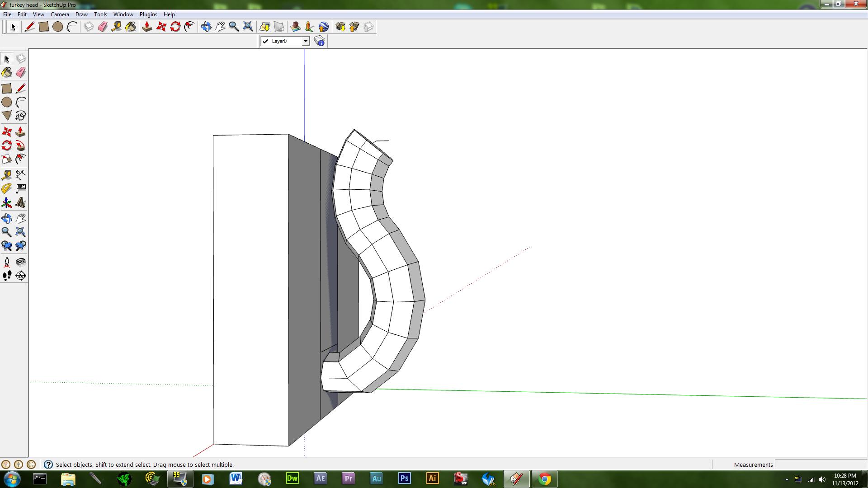868x488 pixels.
Task: Select Line pencil in the top toolbar
Action: coord(30,27)
